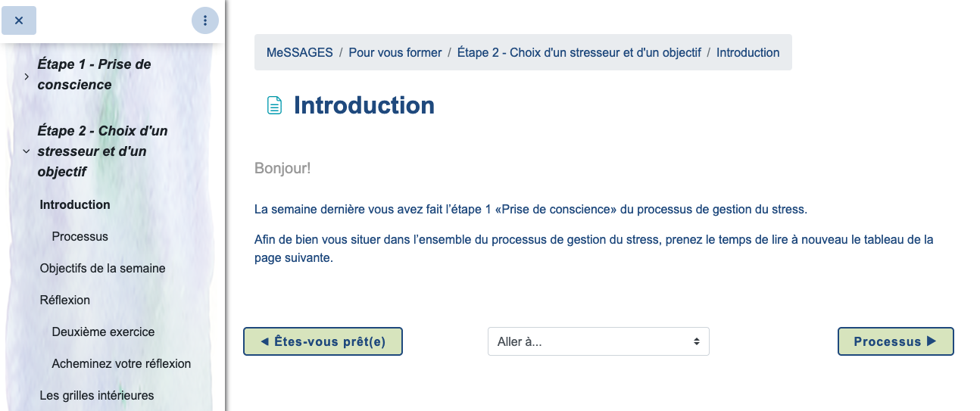
Task: Click 'Pour vous former' breadcrumb link
Action: pyautogui.click(x=395, y=52)
